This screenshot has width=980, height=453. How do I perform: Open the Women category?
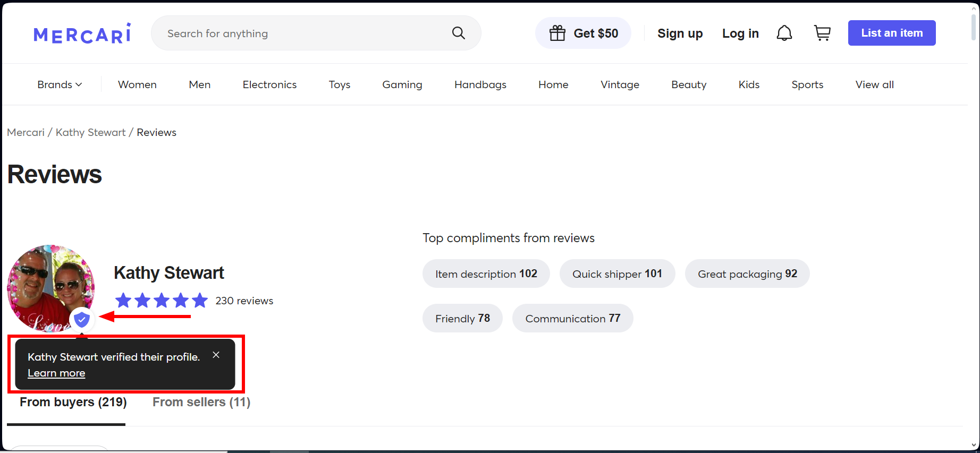tap(137, 84)
